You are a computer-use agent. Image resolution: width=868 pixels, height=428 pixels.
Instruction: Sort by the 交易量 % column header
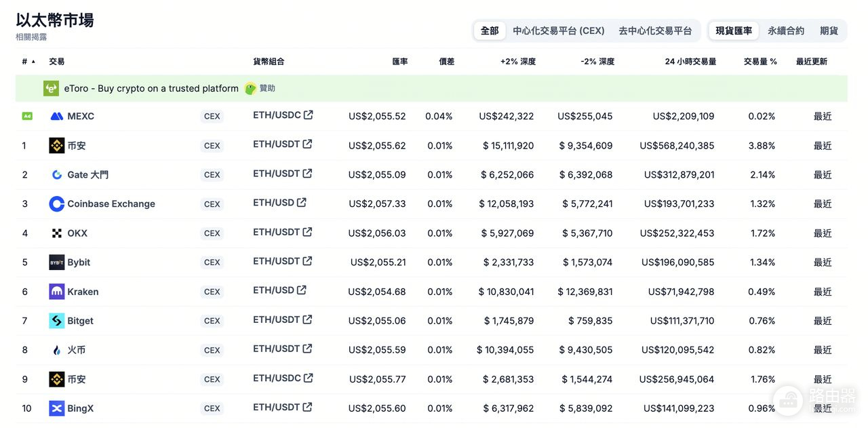click(760, 61)
